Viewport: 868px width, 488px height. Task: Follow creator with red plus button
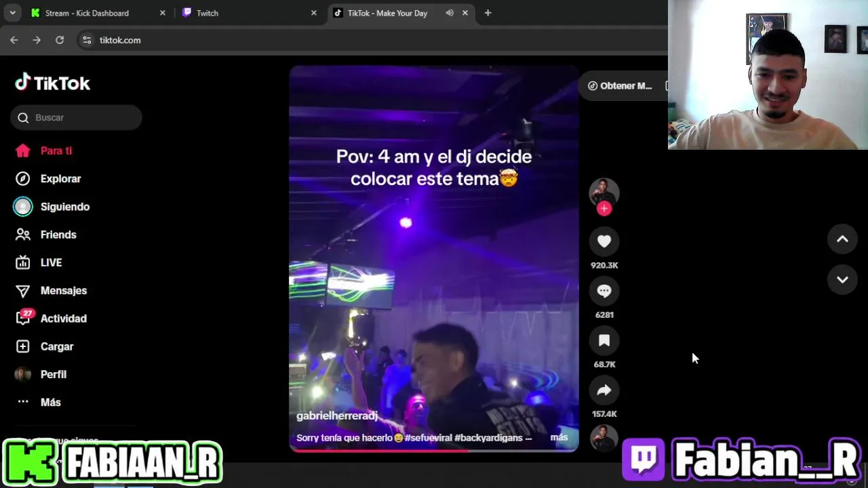tap(604, 208)
